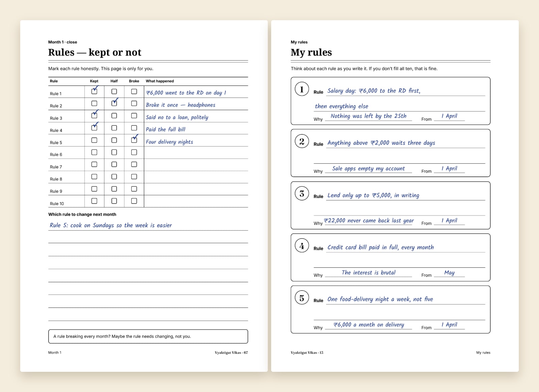Click the '₹6,000 went to the RD' note

coord(186,93)
